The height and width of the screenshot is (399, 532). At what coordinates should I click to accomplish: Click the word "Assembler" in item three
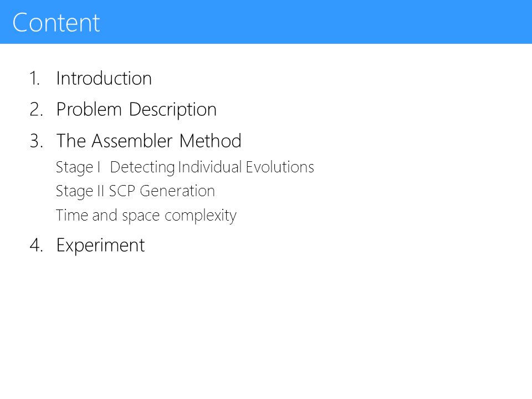pyautogui.click(x=132, y=140)
